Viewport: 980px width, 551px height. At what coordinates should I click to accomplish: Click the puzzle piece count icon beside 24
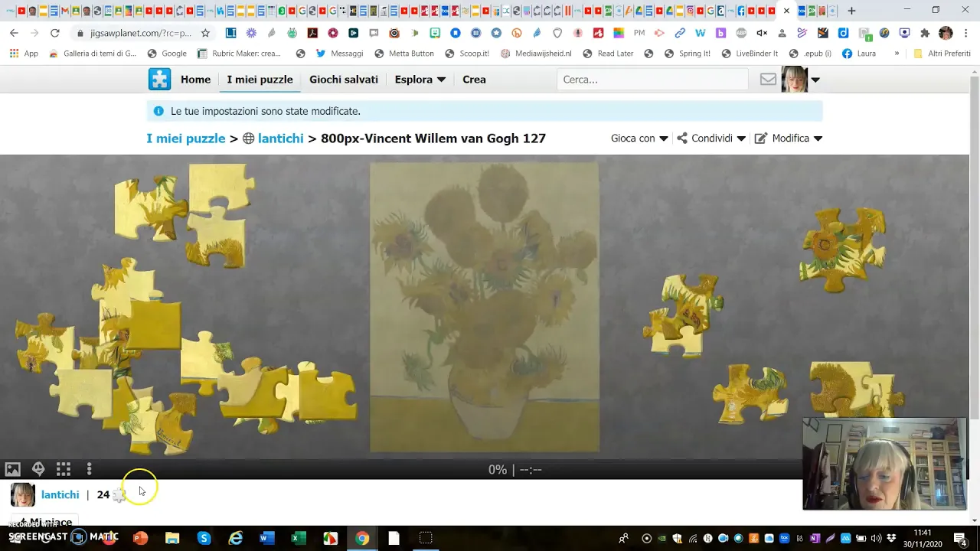coord(119,495)
